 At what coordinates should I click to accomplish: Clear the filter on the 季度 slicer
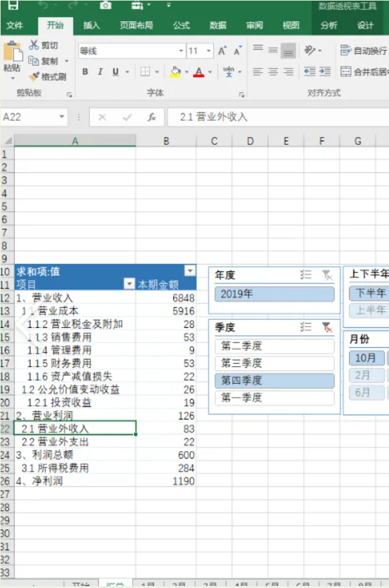pyautogui.click(x=327, y=327)
